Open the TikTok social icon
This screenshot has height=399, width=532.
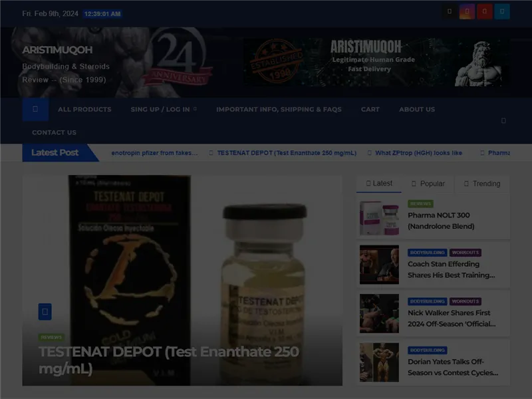point(450,11)
